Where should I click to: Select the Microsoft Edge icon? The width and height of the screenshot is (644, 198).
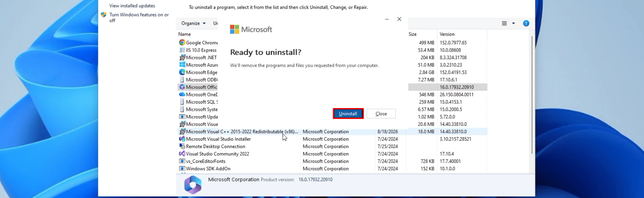(182, 72)
